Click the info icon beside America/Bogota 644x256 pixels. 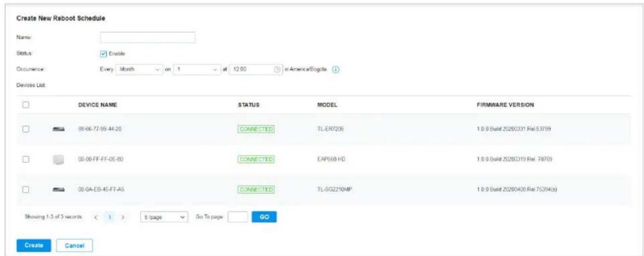coord(335,69)
